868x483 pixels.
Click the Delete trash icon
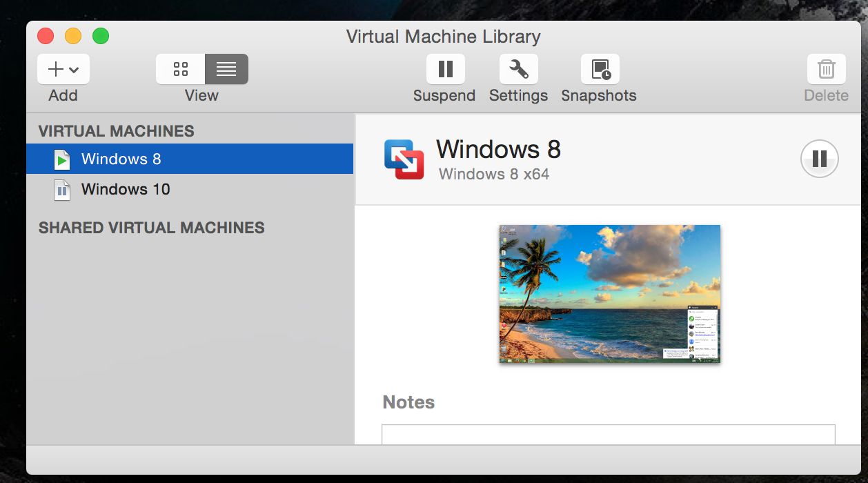(826, 69)
